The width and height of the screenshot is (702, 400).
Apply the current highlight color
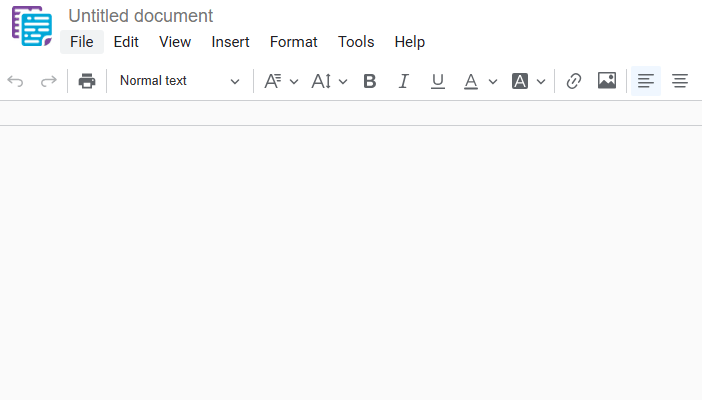520,81
